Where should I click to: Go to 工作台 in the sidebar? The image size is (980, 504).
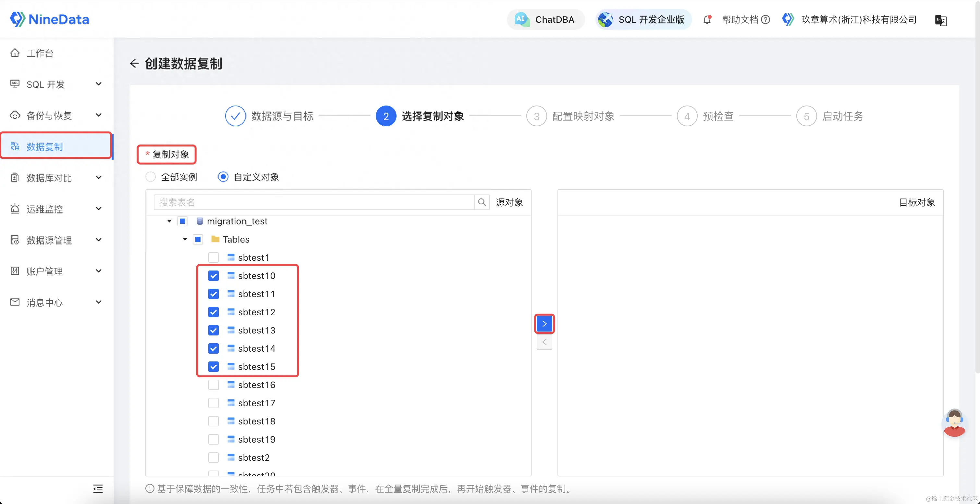click(40, 53)
